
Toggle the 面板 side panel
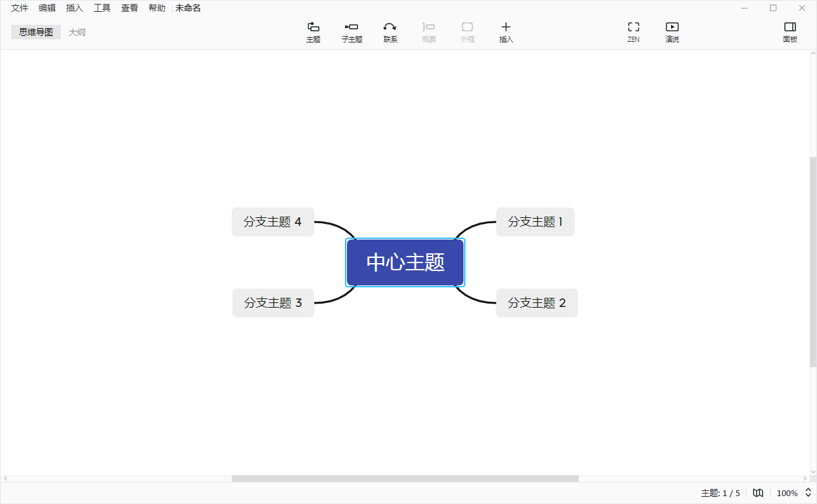790,32
